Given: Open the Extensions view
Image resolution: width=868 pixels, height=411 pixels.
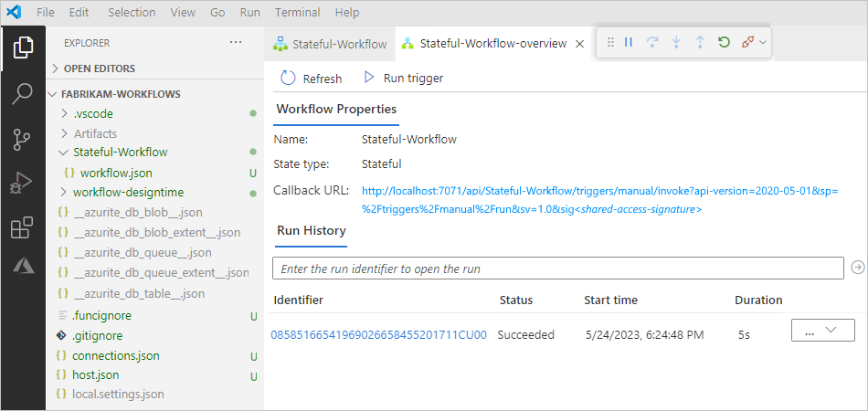Looking at the screenshot, I should point(22,228).
